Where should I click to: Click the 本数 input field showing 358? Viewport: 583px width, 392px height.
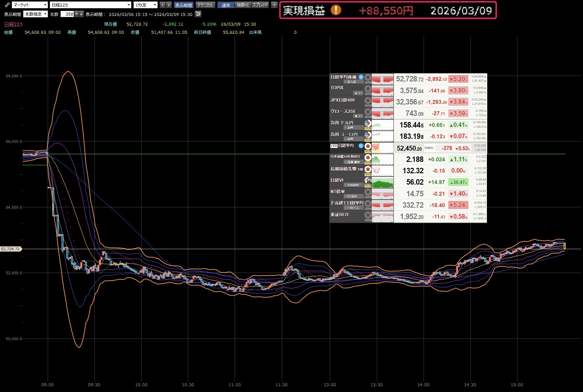(x=68, y=14)
